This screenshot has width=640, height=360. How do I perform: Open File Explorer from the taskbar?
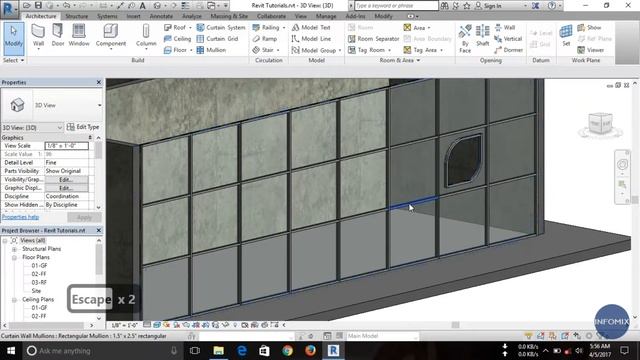click(x=219, y=351)
